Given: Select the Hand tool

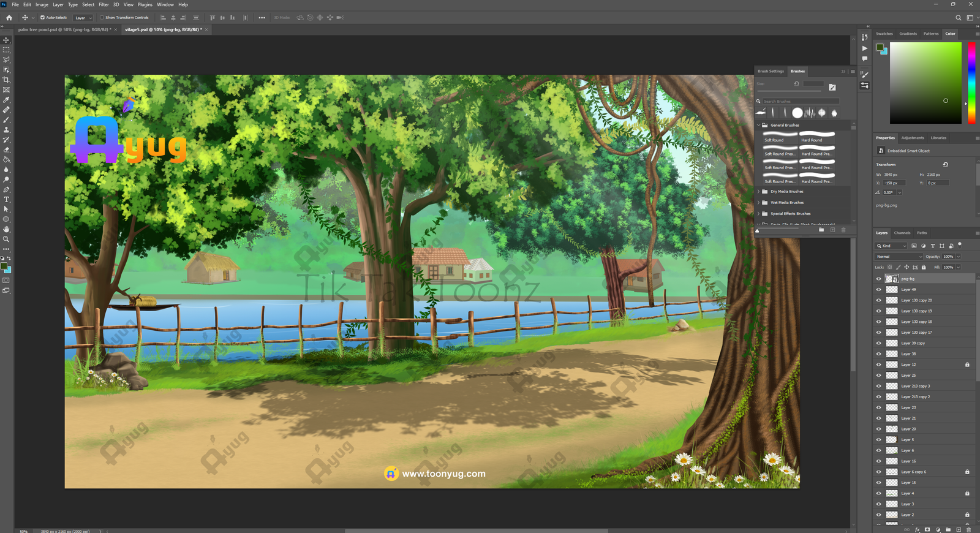Looking at the screenshot, I should coord(6,229).
